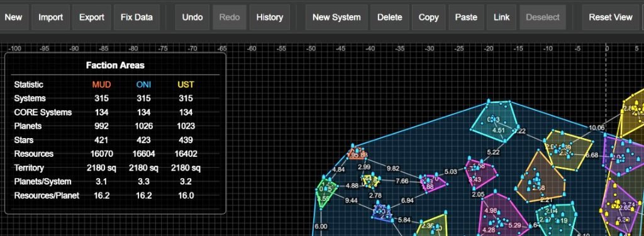Viewport: 644px width, 236px height.
Task: Click link distance label 9.82
Action: pos(393,168)
